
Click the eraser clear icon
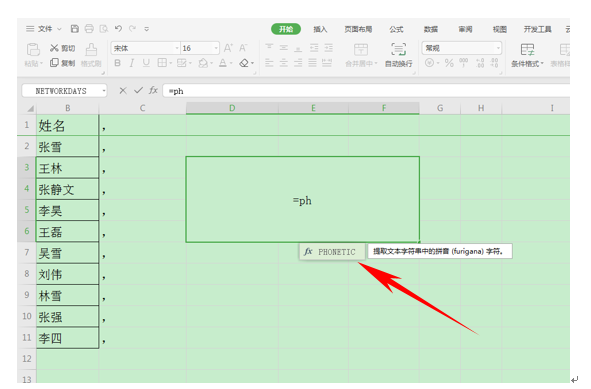pos(244,63)
